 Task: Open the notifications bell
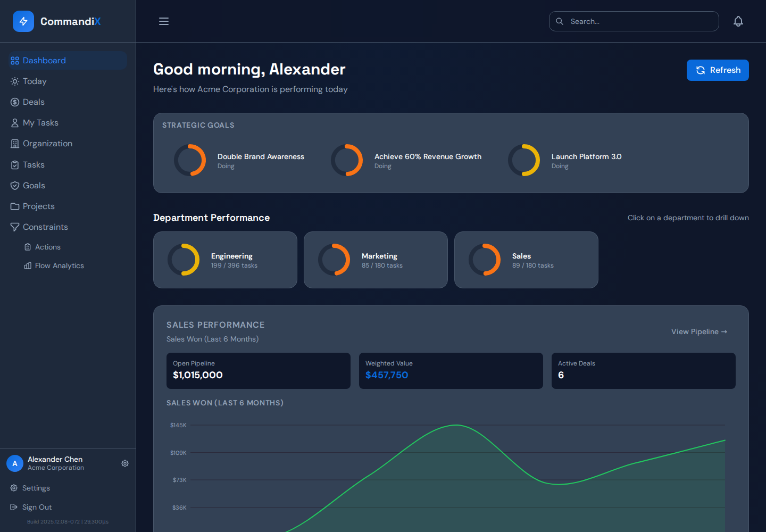coord(738,21)
